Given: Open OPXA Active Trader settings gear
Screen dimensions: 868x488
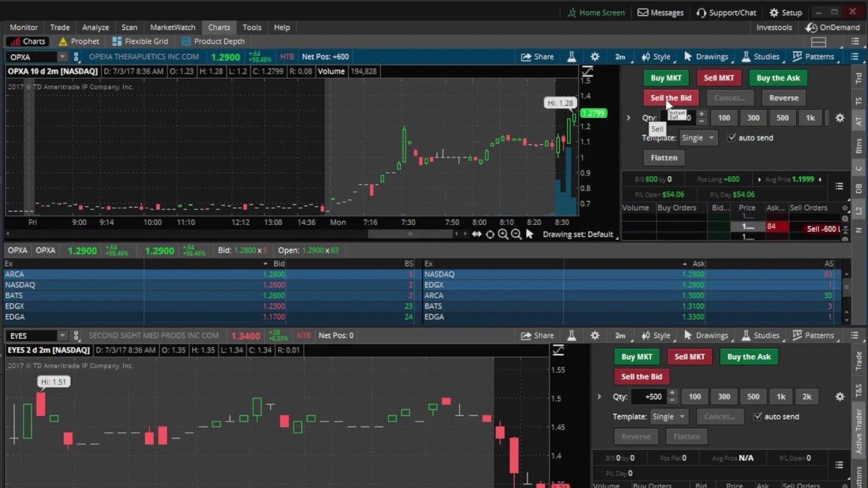Looking at the screenshot, I should click(x=840, y=118).
